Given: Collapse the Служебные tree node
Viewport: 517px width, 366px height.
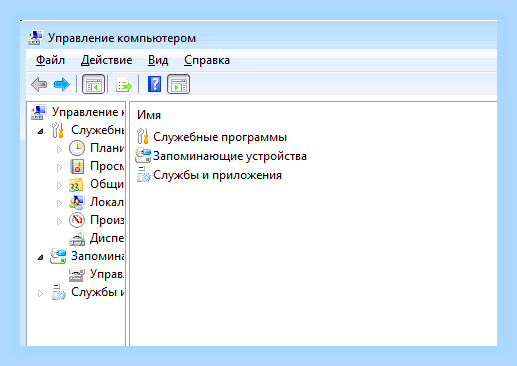Looking at the screenshot, I should click(40, 131).
